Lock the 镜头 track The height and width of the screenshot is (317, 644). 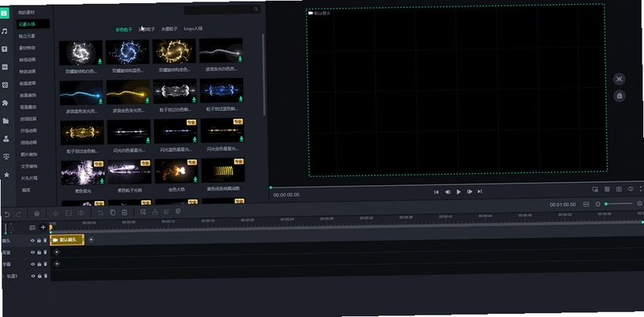[x=39, y=241]
